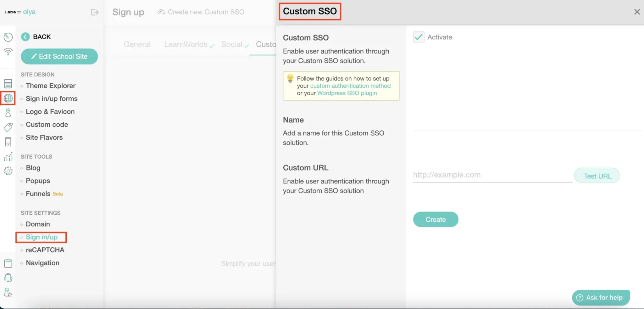This screenshot has width=644, height=309.
Task: Select Theme Explorer in Site Design
Action: click(51, 86)
